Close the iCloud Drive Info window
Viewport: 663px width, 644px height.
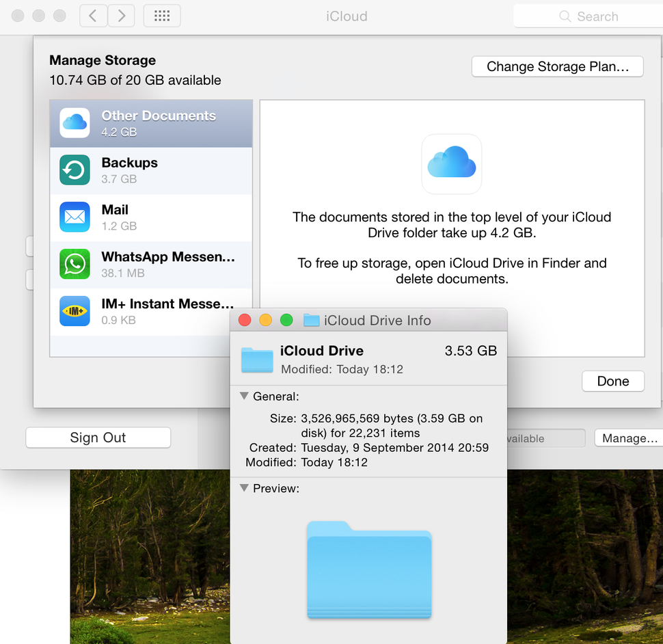pyautogui.click(x=245, y=320)
